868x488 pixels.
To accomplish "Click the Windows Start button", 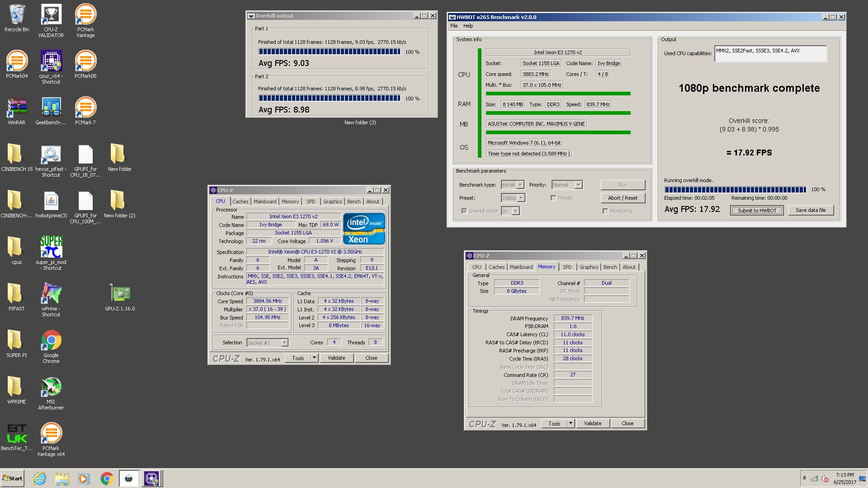I will click(13, 479).
